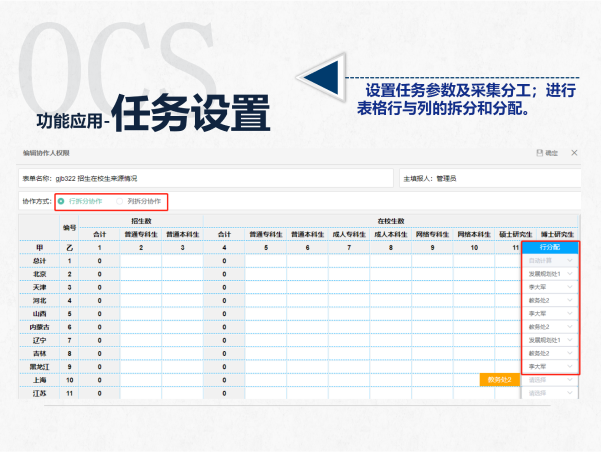Open the 上海 row 请选择 dropdown

549,380
